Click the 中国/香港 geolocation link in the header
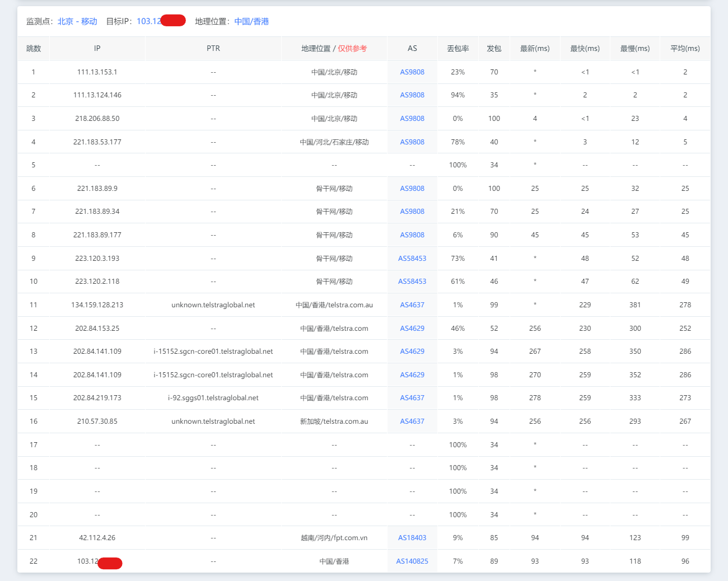 251,21
